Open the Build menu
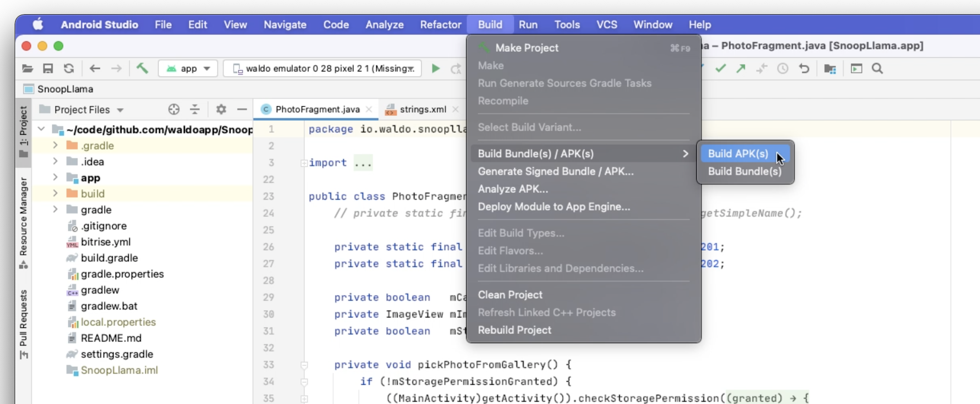The height and width of the screenshot is (404, 980). (490, 25)
